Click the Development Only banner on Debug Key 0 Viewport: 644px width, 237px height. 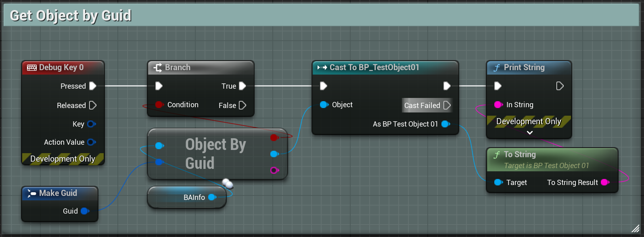[x=63, y=159]
